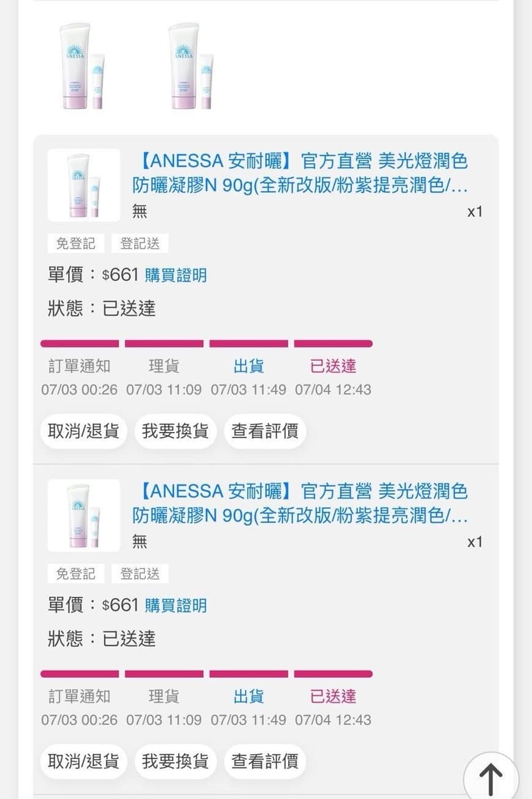The image size is (532, 799).
Task: Click 查看評價 on the first order
Action: (x=265, y=431)
